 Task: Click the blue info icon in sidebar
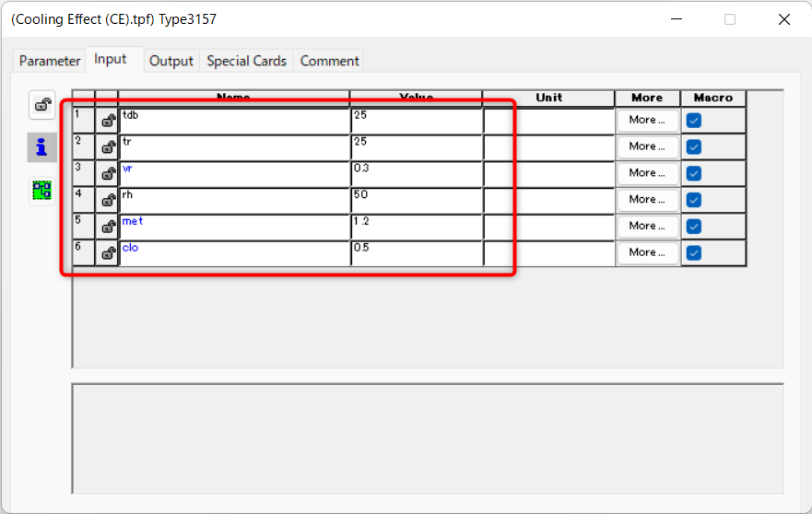point(42,147)
